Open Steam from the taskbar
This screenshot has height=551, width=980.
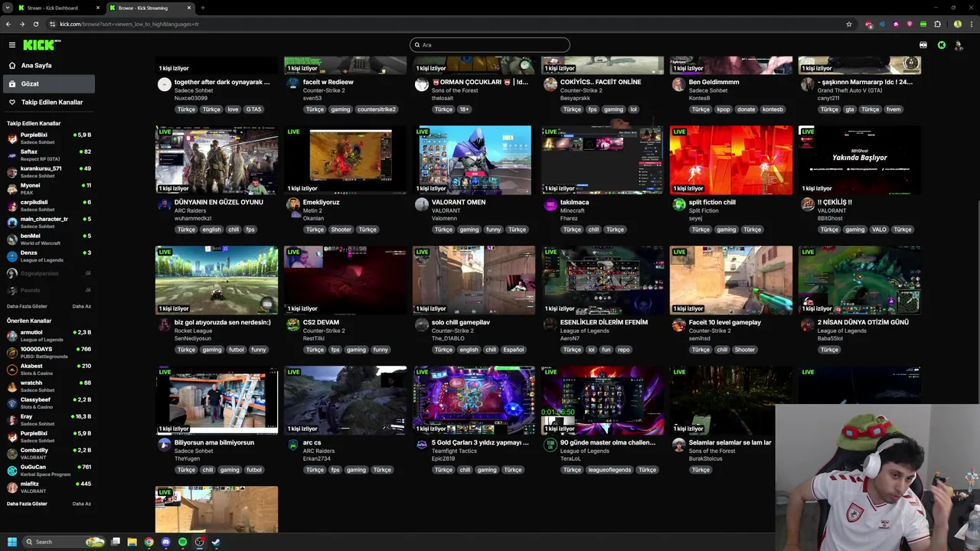216,542
